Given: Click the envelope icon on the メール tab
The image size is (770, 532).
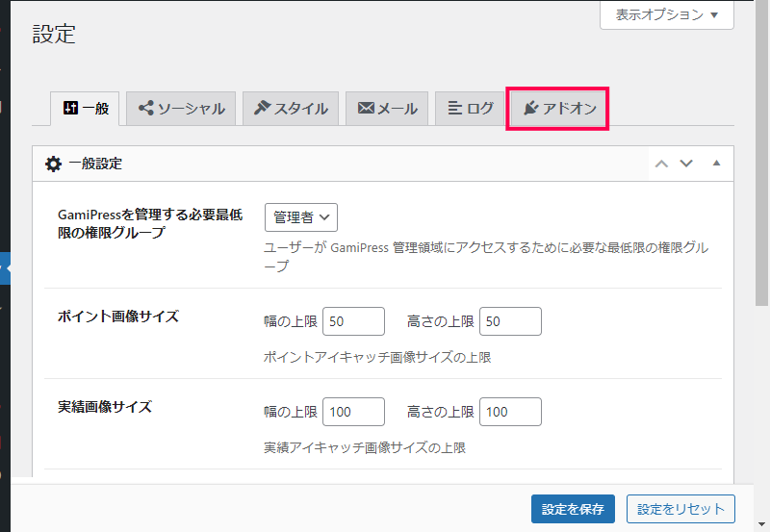Looking at the screenshot, I should (366, 108).
